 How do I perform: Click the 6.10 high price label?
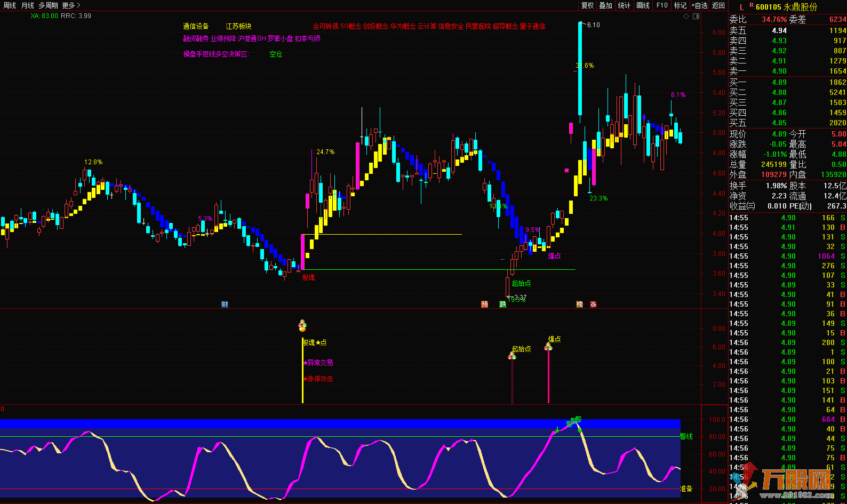pyautogui.click(x=593, y=25)
